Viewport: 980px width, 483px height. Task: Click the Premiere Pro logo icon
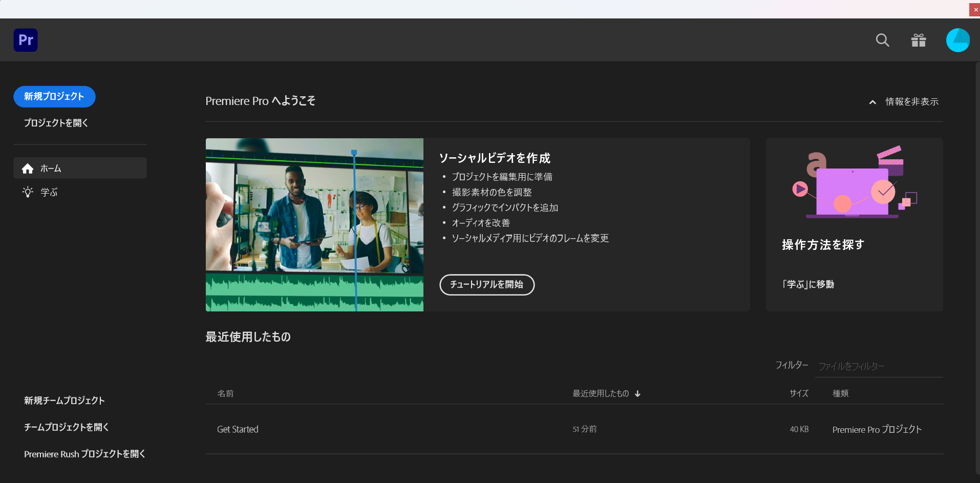click(x=26, y=40)
